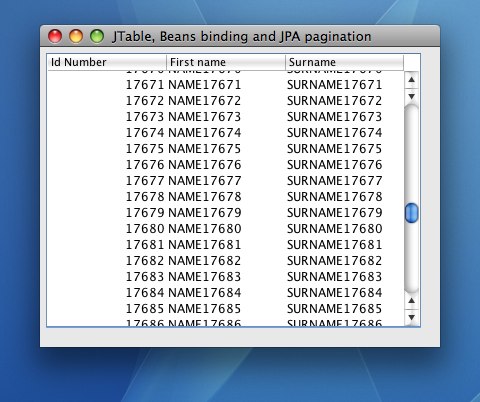This screenshot has height=402, width=480.
Task: Highlight the cell NAME17675
Action: 226,149
